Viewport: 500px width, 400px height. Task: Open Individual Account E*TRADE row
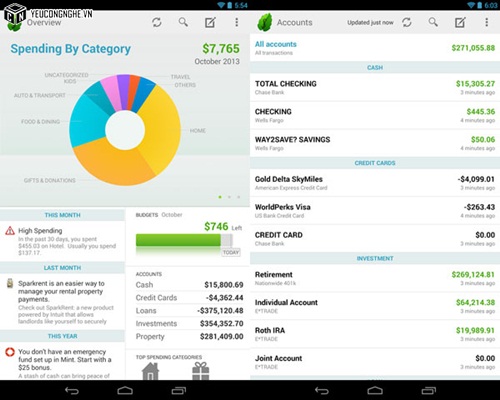click(375, 306)
